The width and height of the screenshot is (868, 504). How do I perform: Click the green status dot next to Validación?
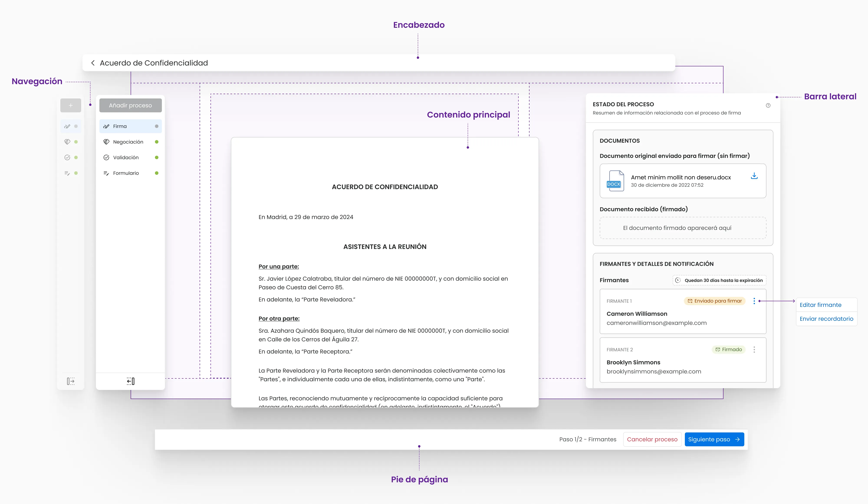[157, 157]
